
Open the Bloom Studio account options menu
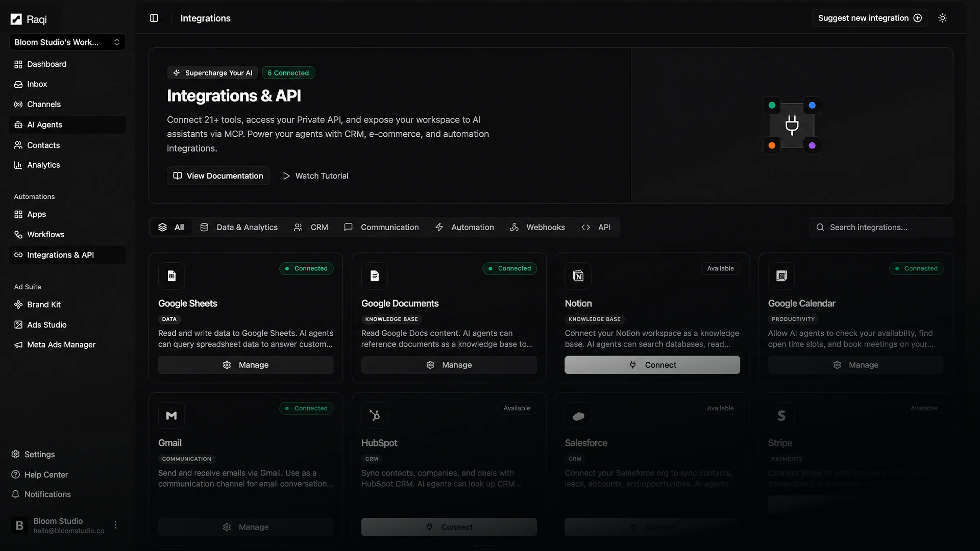(x=116, y=525)
